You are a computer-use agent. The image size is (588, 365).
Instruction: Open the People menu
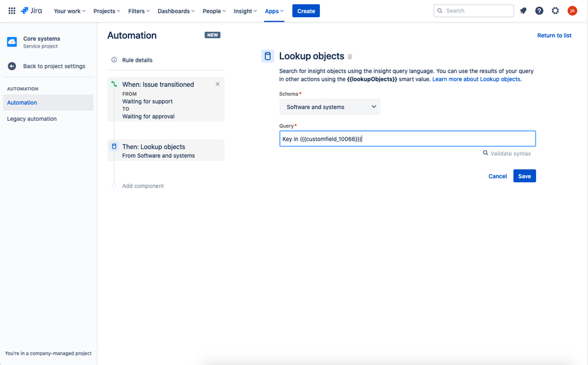tap(214, 11)
